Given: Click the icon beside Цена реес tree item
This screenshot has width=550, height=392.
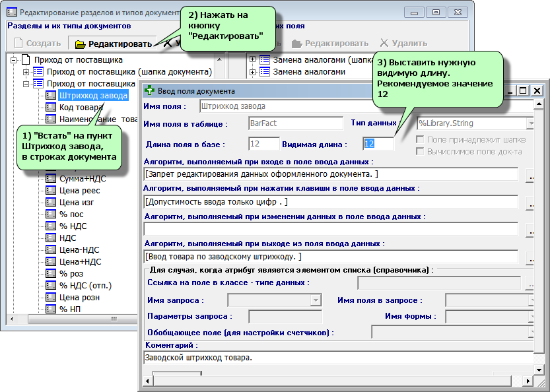Looking at the screenshot, I should (51, 190).
